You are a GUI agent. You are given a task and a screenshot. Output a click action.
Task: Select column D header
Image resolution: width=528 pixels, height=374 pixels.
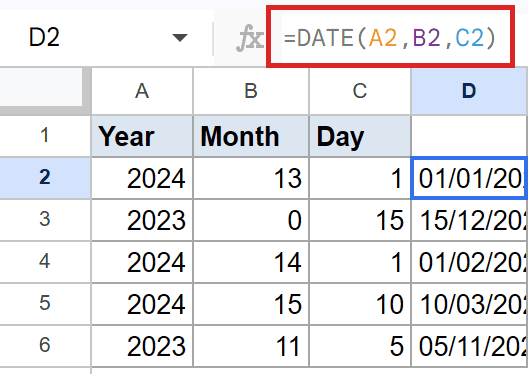pyautogui.click(x=469, y=91)
